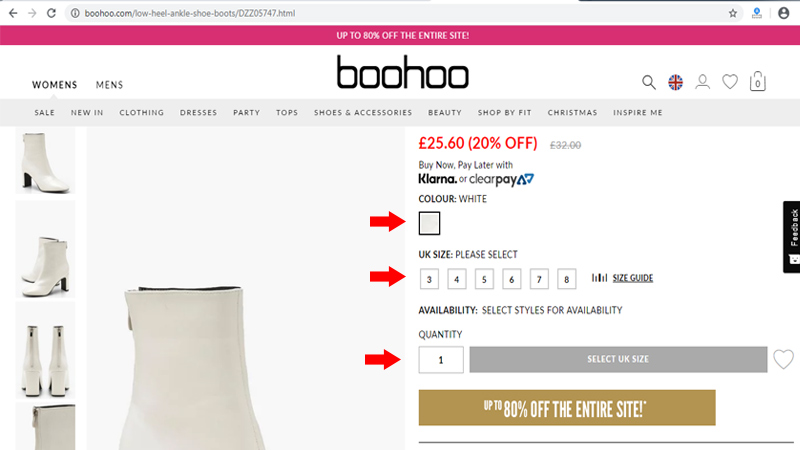Screen dimensions: 800x450
Task: Open the account profile icon
Action: [703, 82]
